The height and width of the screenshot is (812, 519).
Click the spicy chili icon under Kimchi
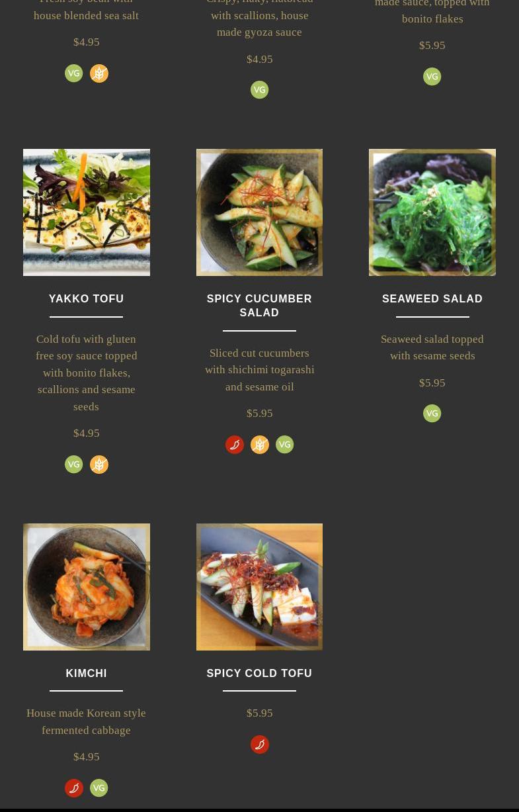click(x=74, y=788)
